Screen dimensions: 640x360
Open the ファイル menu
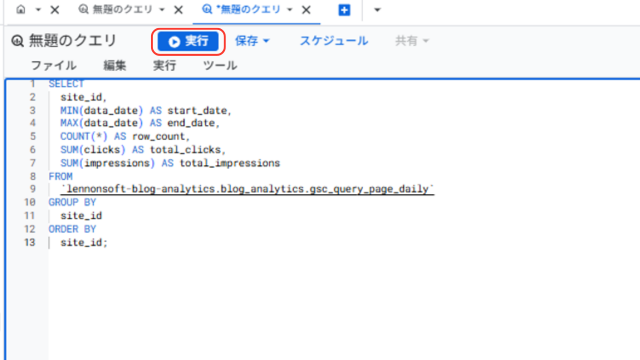click(53, 65)
